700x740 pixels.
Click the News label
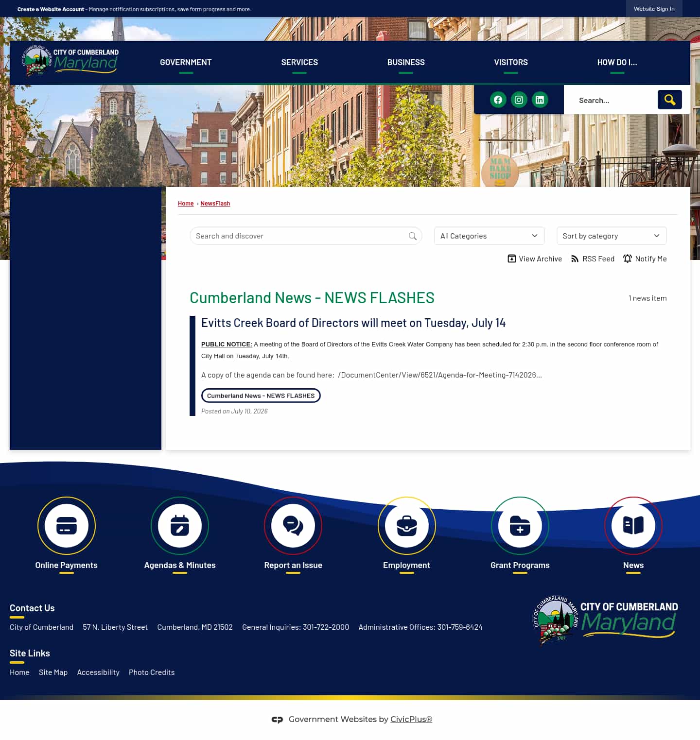point(633,565)
